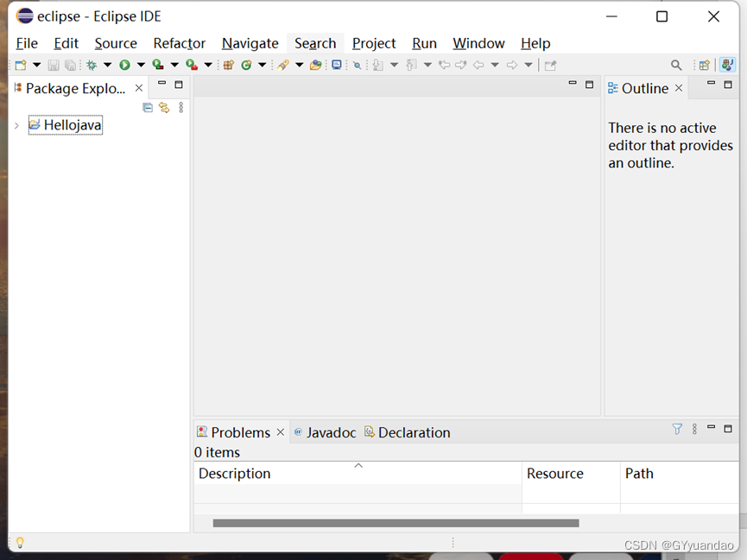This screenshot has height=560, width=747.
Task: Toggle the Java perspective button
Action: click(x=727, y=64)
